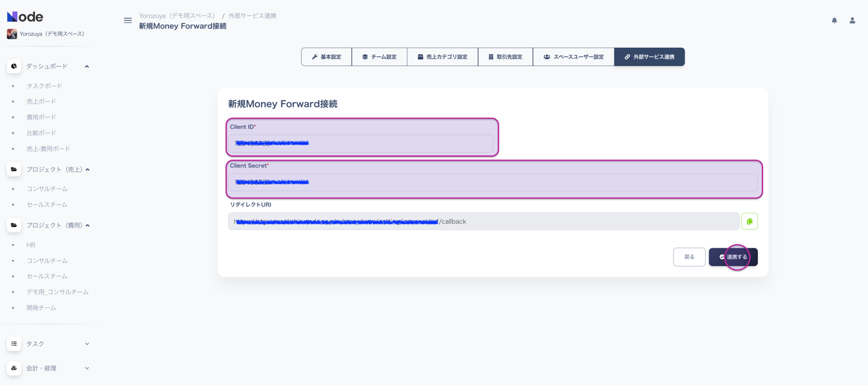Copy the redirect URI with the clipboard icon
This screenshot has height=385, width=868.
tap(749, 221)
